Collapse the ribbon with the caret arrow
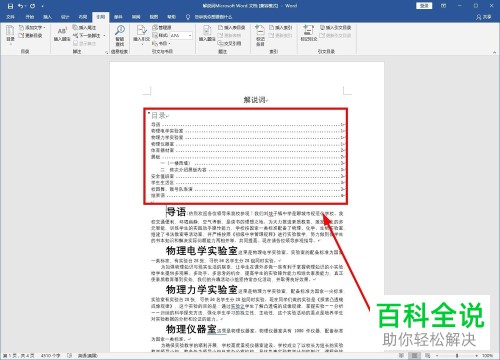500x360 pixels. tap(494, 52)
